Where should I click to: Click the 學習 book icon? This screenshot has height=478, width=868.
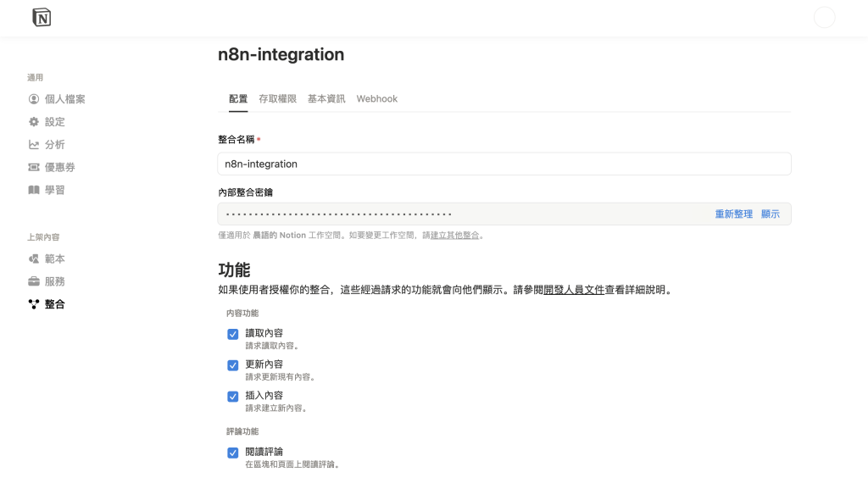pos(34,190)
